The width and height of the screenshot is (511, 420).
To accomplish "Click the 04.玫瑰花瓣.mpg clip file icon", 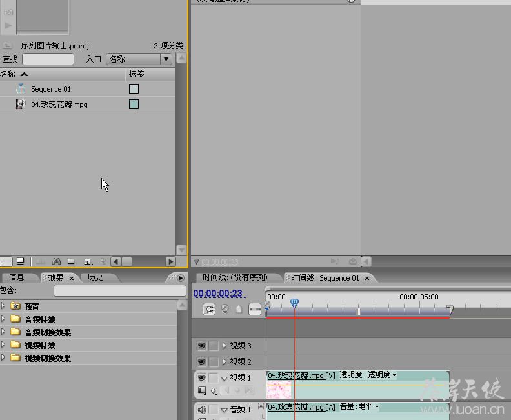I will point(21,105).
